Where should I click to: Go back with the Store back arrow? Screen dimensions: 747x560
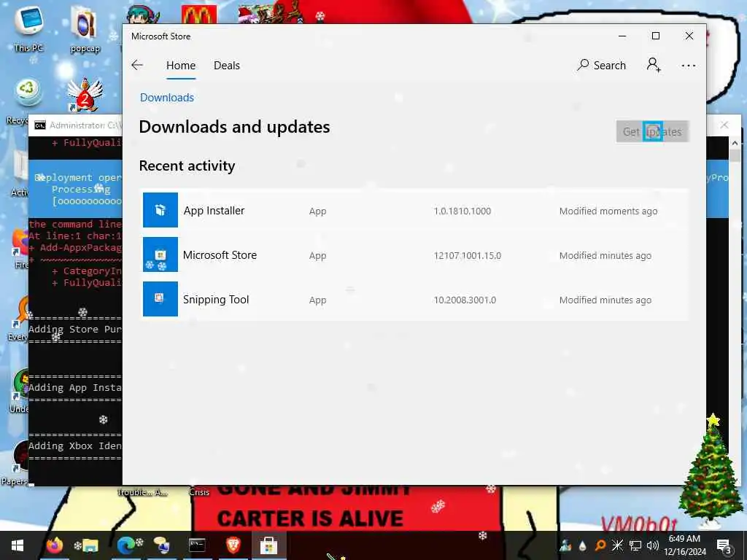tap(137, 65)
